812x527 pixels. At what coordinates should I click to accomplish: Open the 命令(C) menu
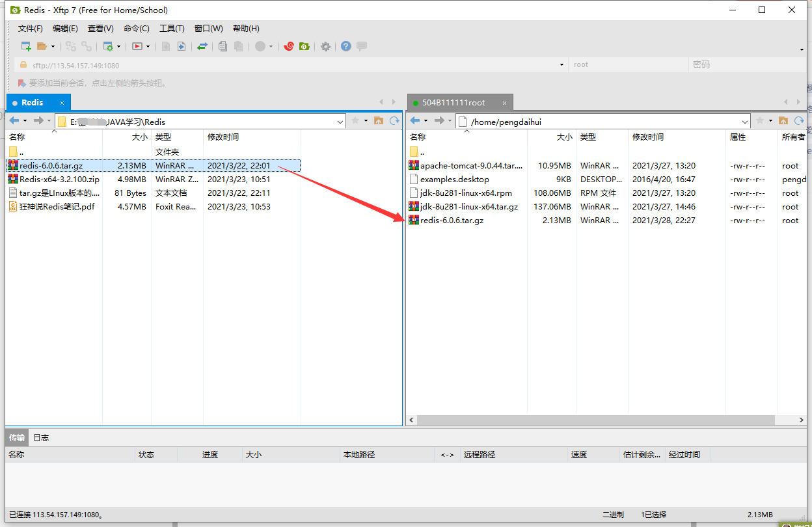point(136,29)
